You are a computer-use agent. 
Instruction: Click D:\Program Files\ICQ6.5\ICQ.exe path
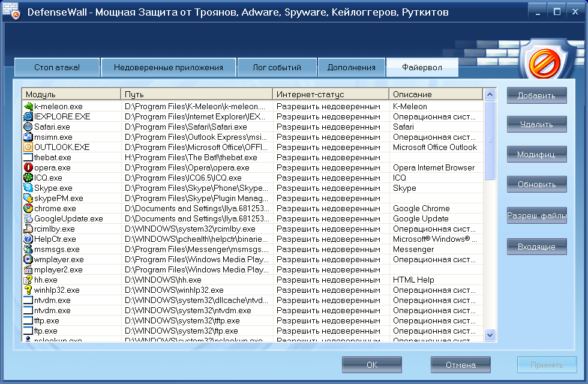183,178
